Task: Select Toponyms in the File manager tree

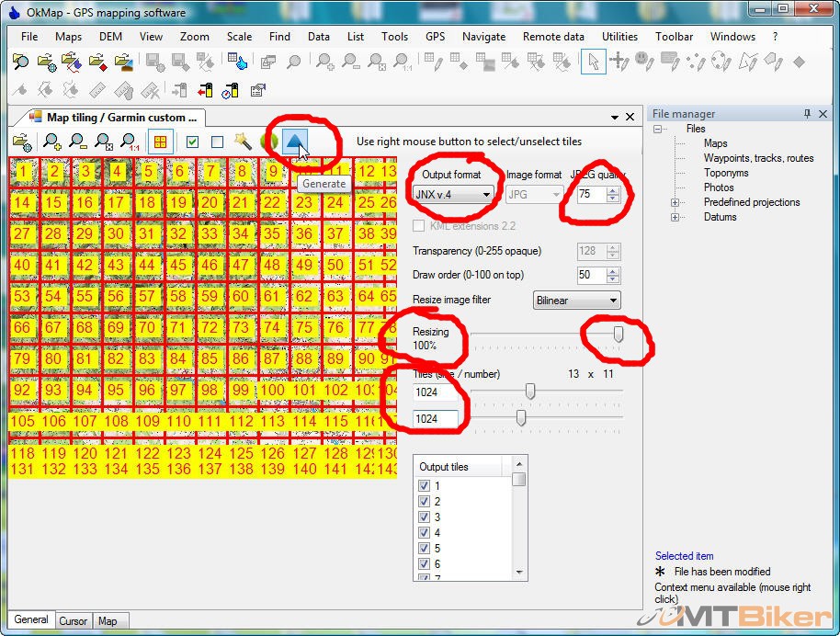Action: tap(726, 173)
